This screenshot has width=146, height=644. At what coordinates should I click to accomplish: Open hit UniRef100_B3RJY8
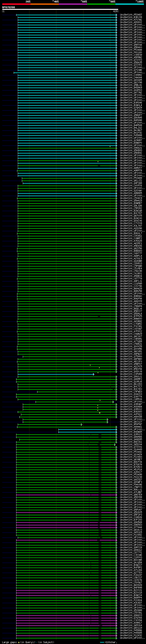coord(131,17)
